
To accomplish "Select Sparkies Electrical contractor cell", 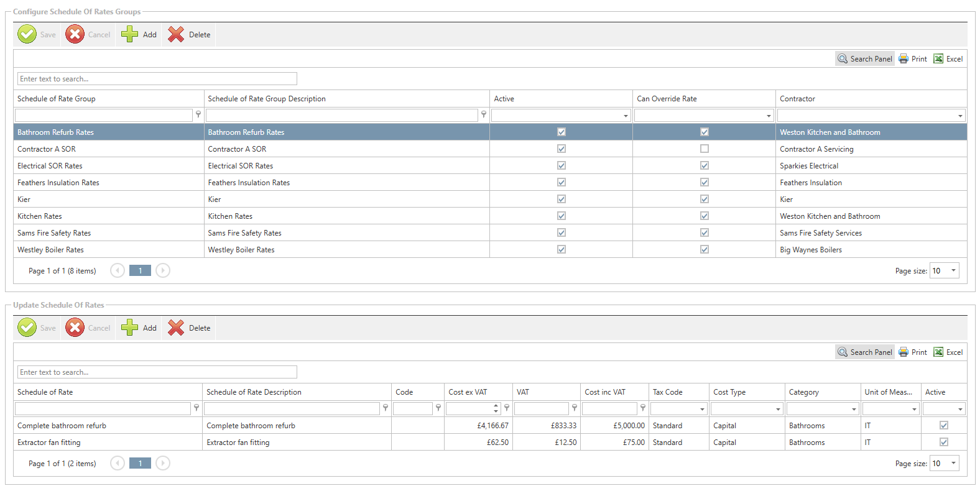I will [872, 165].
